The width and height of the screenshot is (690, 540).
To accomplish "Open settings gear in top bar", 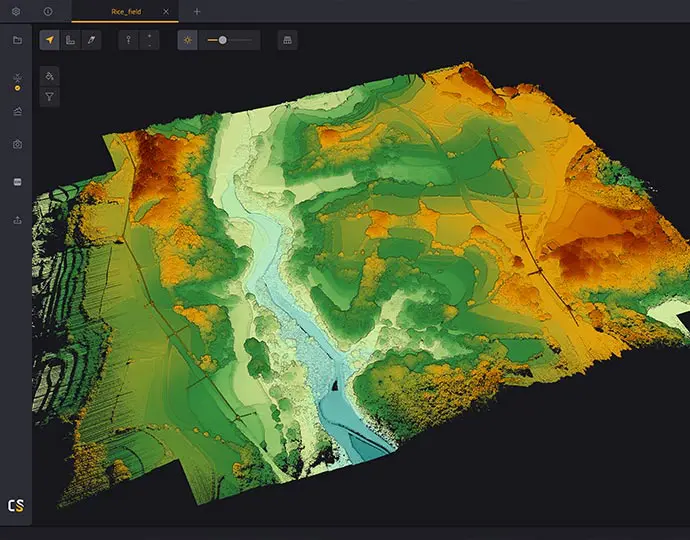I will 16,11.
